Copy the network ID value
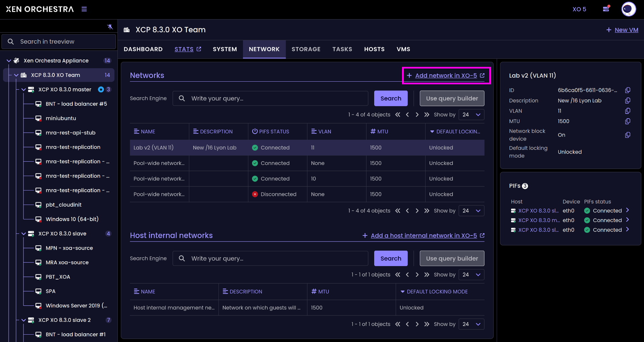Viewport: 644px width, 342px height. (x=628, y=90)
